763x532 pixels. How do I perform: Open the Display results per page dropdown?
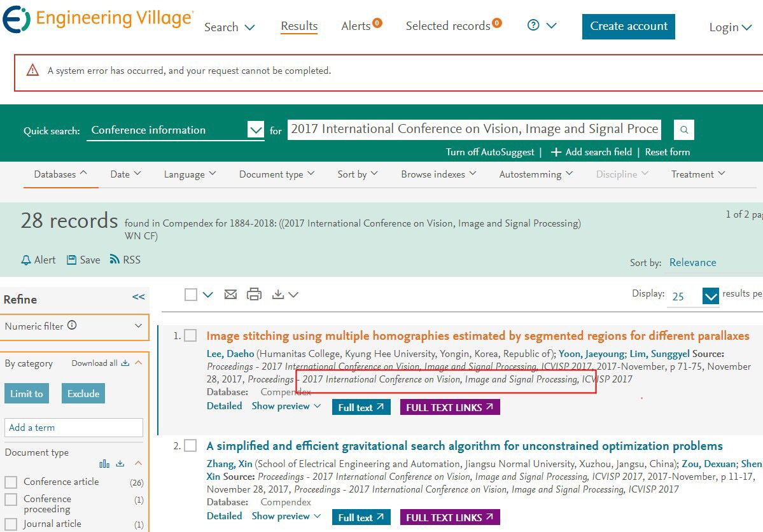(710, 296)
